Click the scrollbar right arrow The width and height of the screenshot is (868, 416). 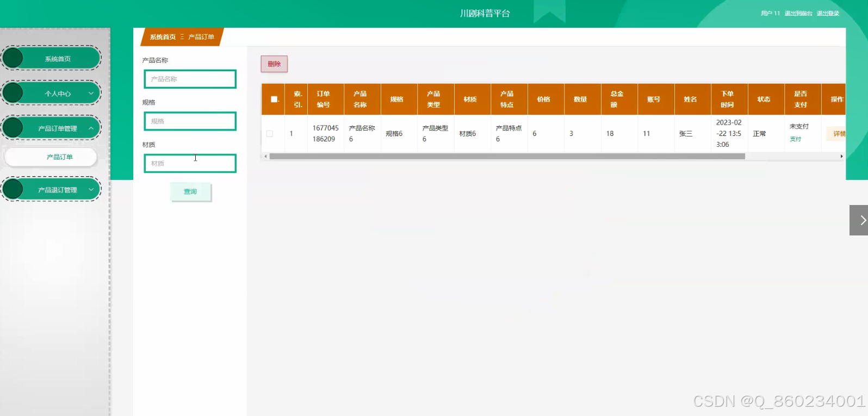(841, 156)
